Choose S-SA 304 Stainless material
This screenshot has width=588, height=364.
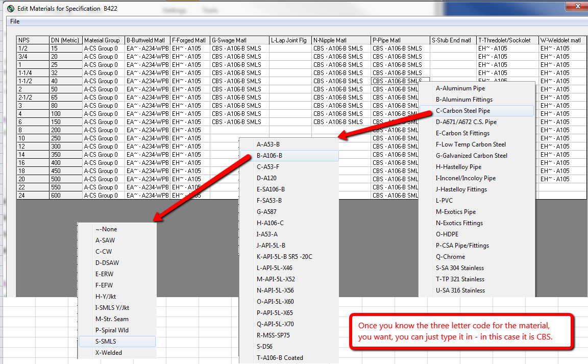458,268
